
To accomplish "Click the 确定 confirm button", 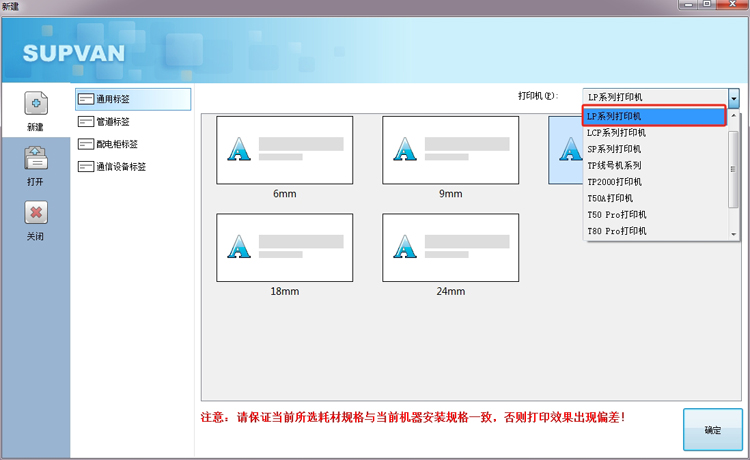I will tap(712, 430).
